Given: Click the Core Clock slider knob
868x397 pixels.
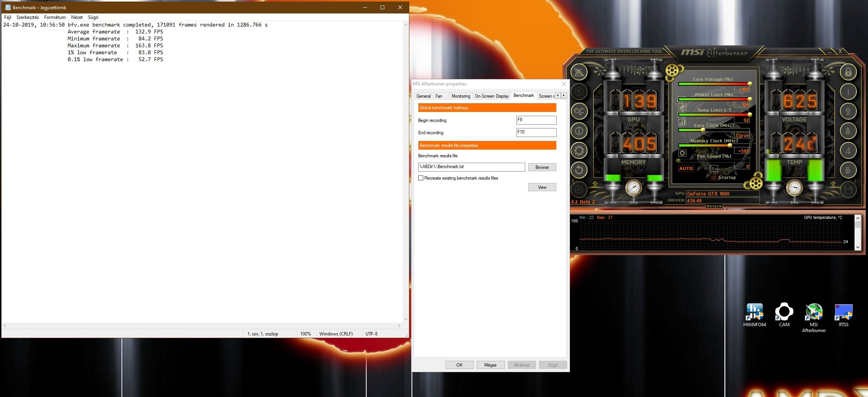Looking at the screenshot, I should 703,130.
